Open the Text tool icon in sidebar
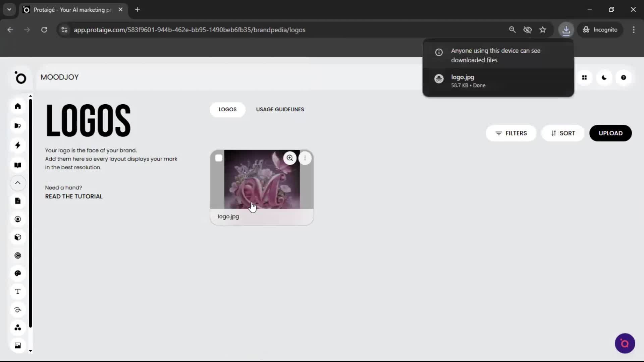The width and height of the screenshot is (644, 362). click(x=18, y=292)
